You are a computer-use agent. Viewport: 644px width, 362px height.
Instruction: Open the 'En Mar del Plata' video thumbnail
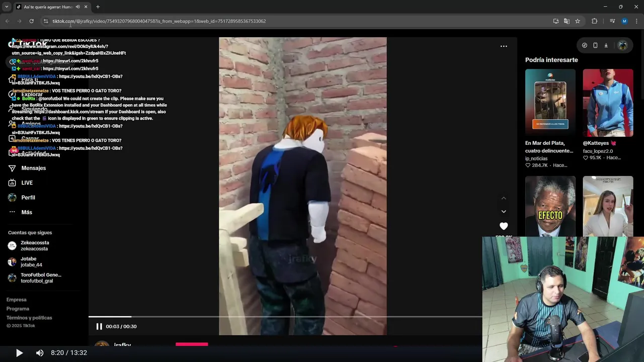[x=550, y=103]
